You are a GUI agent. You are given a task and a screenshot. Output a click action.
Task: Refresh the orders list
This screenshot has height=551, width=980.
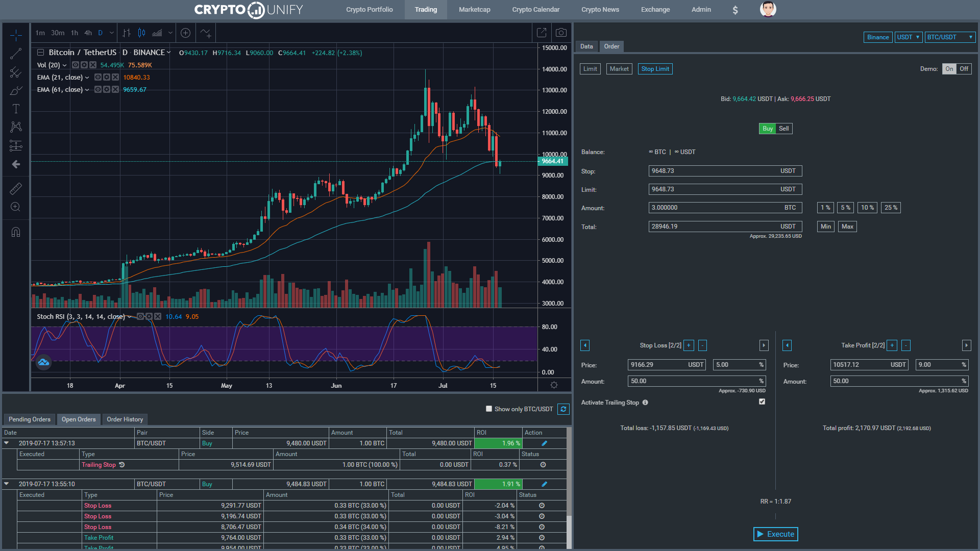[563, 409]
